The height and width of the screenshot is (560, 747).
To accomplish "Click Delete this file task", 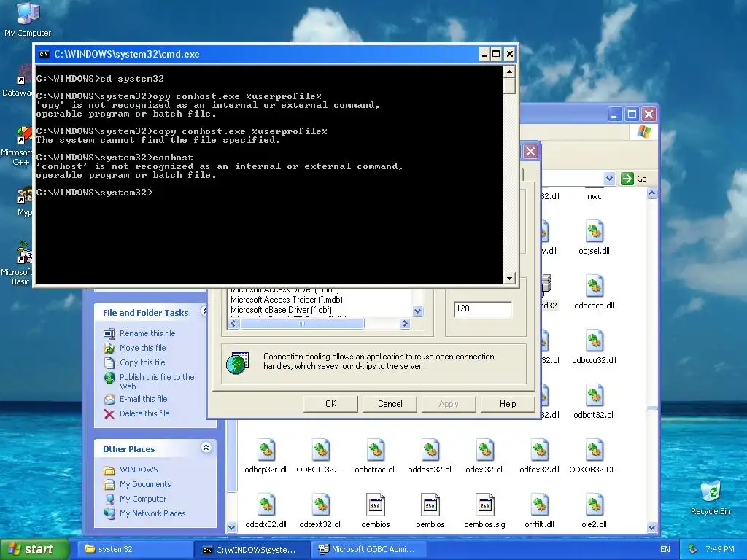I will [x=144, y=413].
